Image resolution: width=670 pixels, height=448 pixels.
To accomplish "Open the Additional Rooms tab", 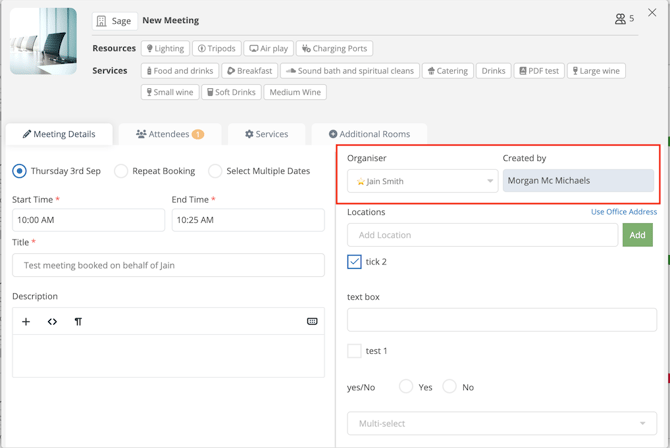I will [369, 134].
